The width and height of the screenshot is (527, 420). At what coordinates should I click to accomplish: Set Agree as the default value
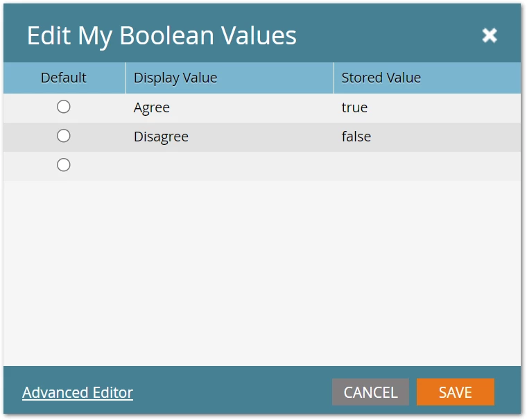point(64,107)
